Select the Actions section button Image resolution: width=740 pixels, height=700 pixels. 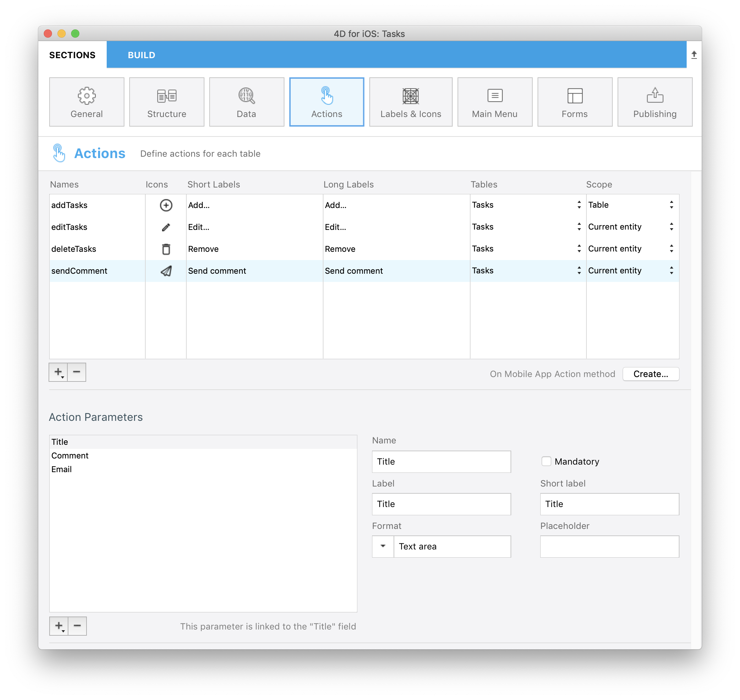pyautogui.click(x=327, y=102)
